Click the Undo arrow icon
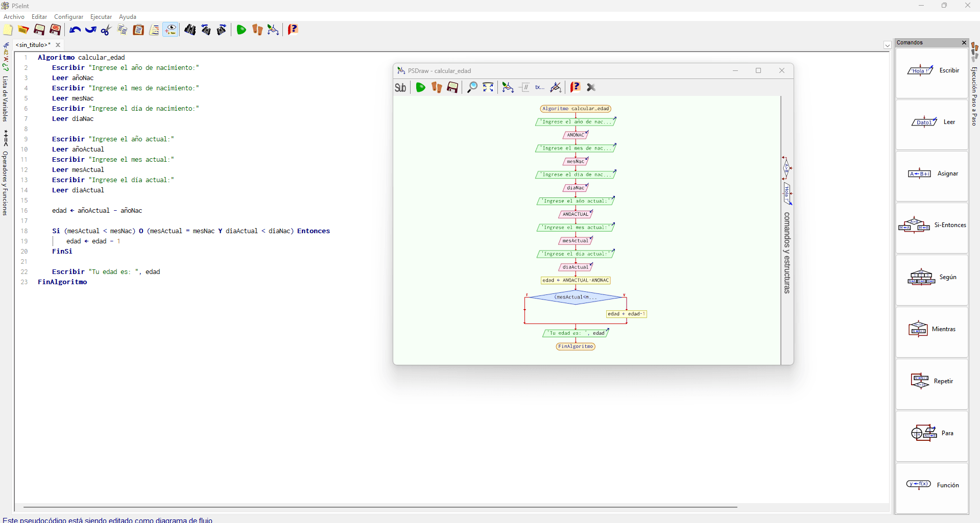 click(75, 30)
